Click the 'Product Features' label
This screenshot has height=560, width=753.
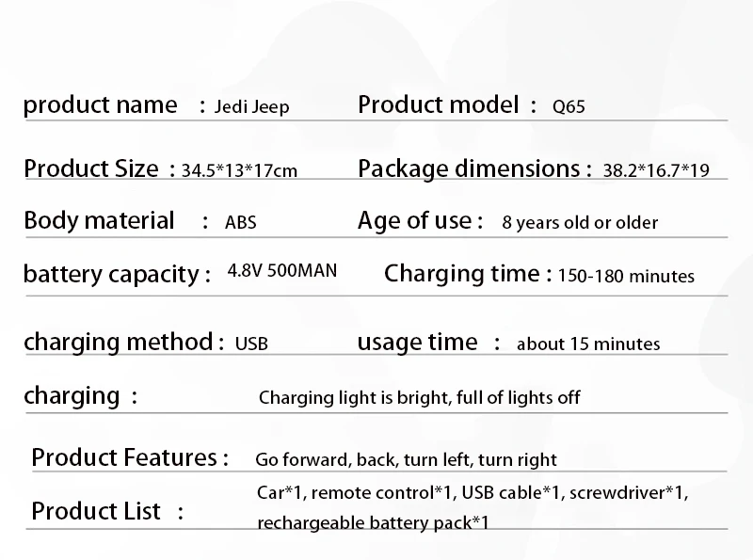point(124,457)
